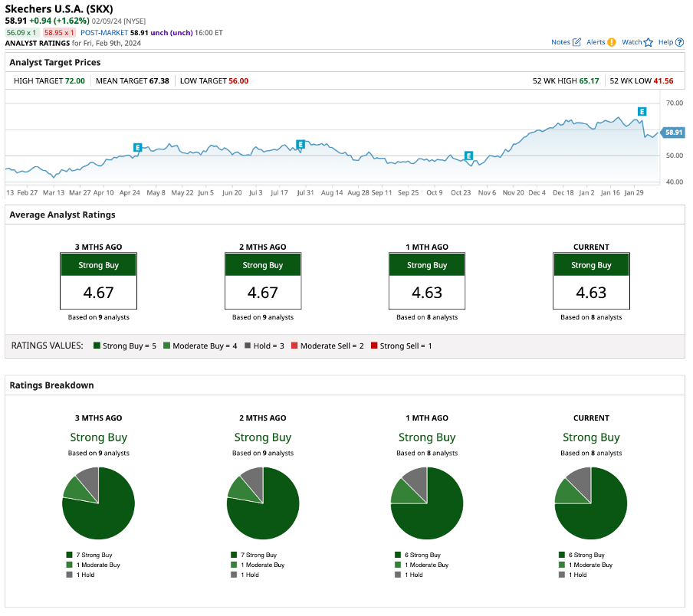
Task: Click the Moderate Buy = 4 legend swatch
Action: [x=166, y=346]
